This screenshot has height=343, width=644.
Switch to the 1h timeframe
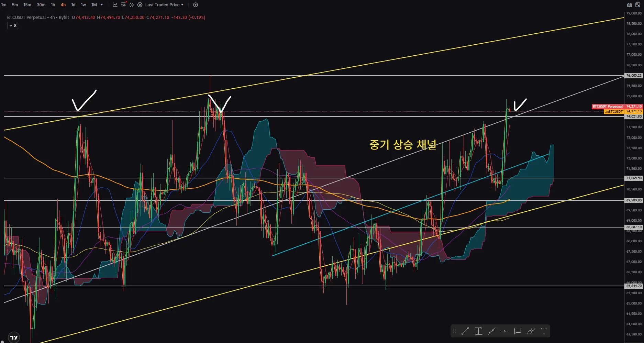[53, 5]
